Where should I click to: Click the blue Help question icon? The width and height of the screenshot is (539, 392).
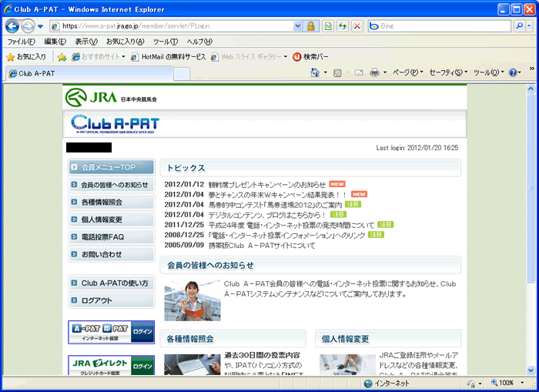[514, 72]
